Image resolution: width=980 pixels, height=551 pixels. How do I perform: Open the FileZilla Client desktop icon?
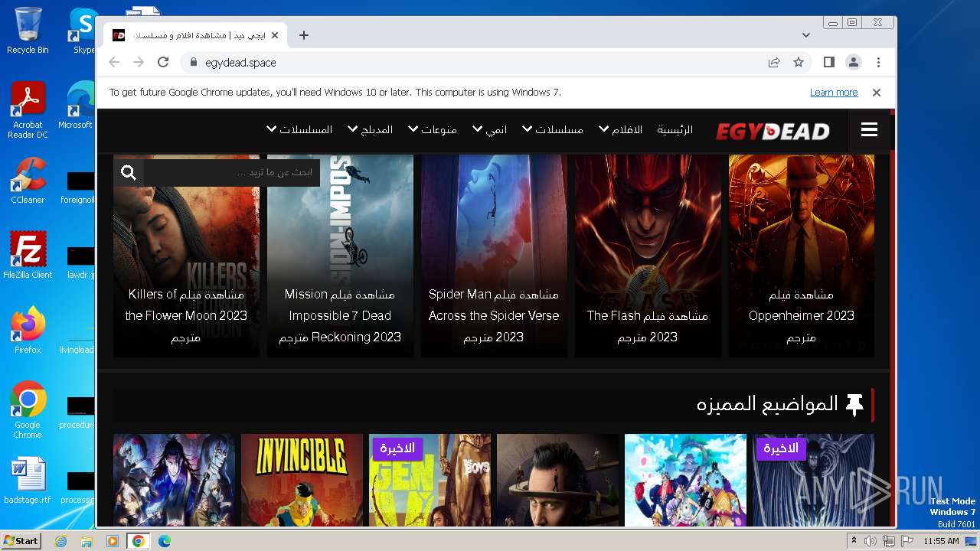point(28,256)
